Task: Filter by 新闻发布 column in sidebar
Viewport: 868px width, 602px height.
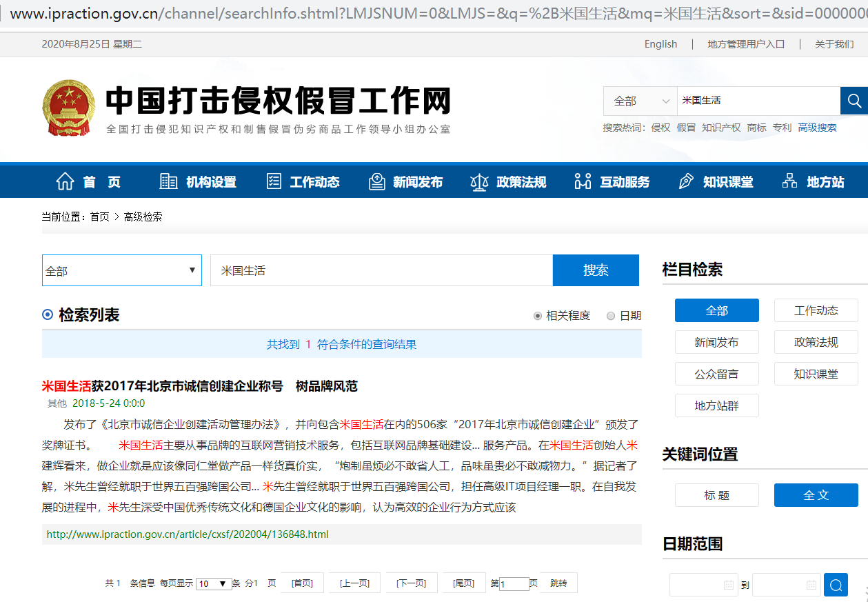Action: pyautogui.click(x=717, y=342)
